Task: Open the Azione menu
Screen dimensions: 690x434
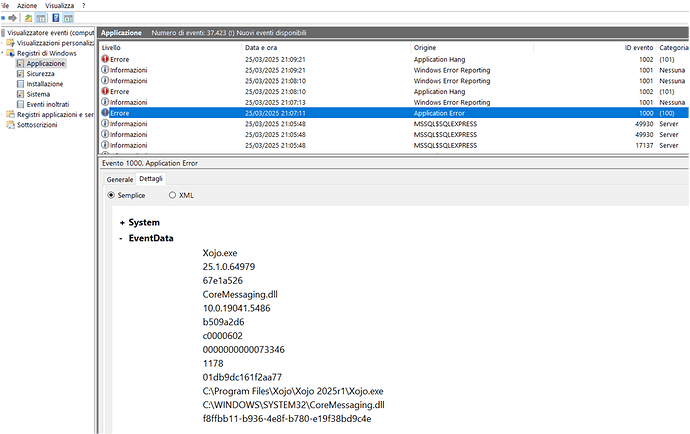Action: point(27,5)
